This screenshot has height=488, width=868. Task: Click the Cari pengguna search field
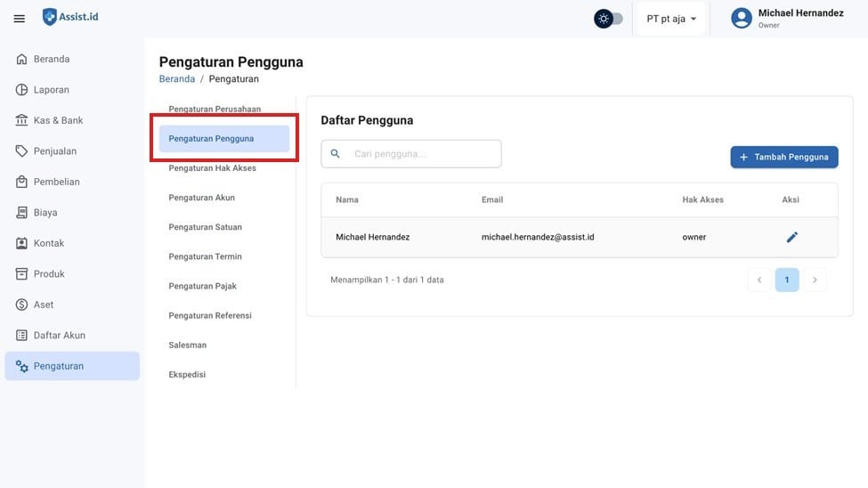[420, 154]
